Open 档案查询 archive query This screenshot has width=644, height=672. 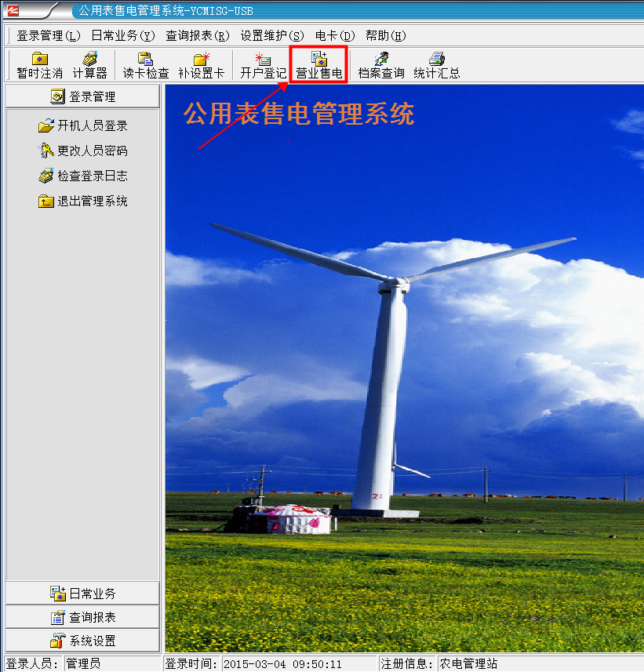[x=381, y=65]
